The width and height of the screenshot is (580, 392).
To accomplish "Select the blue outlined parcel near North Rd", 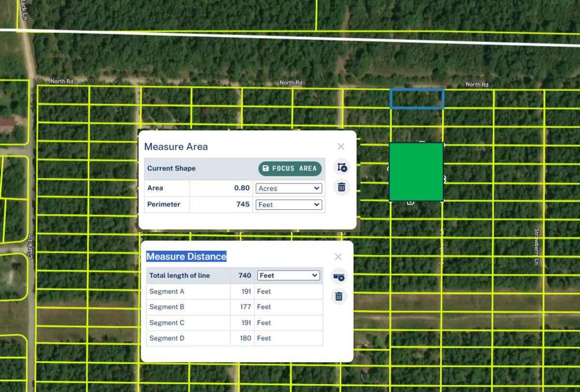I will (x=417, y=98).
